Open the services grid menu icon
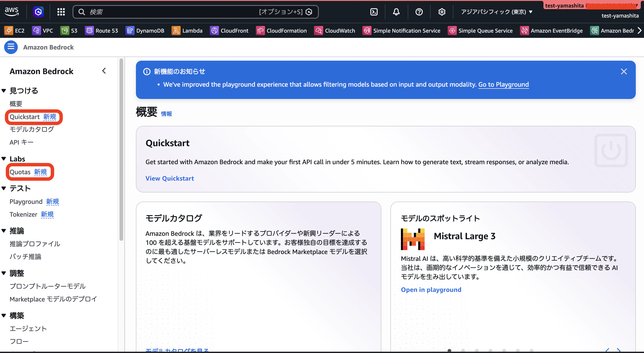This screenshot has height=353, width=644. pos(61,12)
